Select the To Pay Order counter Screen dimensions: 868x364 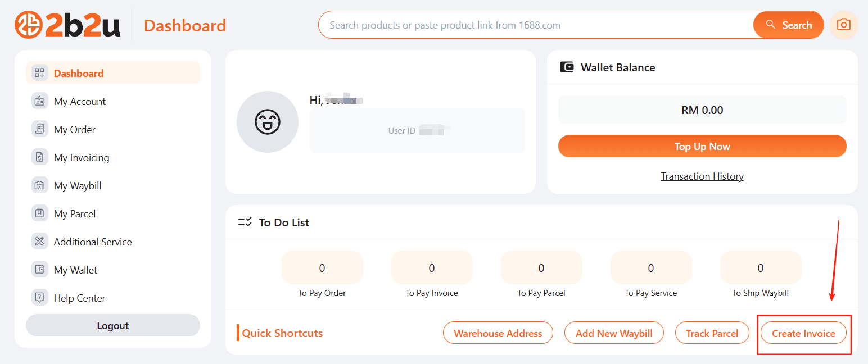point(322,268)
